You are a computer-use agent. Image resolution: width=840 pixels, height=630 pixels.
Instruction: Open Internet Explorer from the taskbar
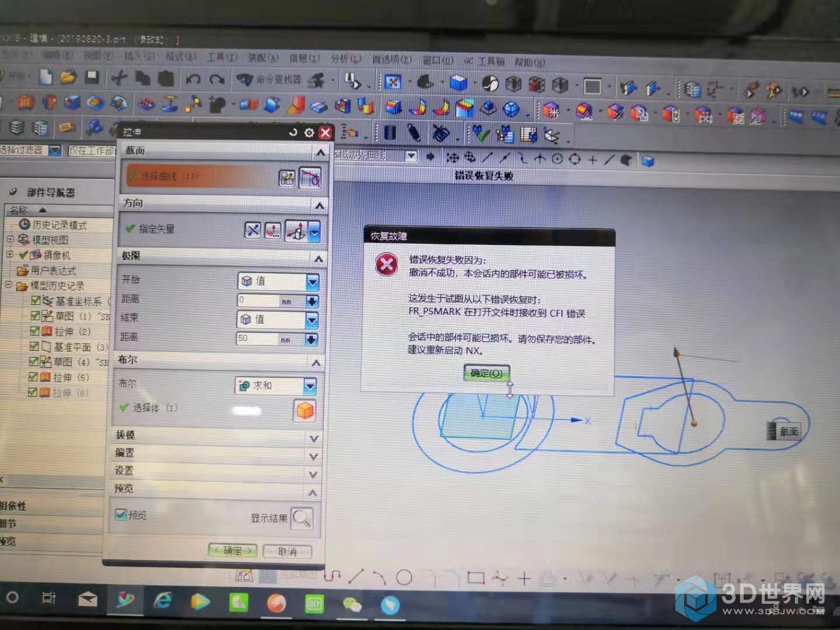163,599
